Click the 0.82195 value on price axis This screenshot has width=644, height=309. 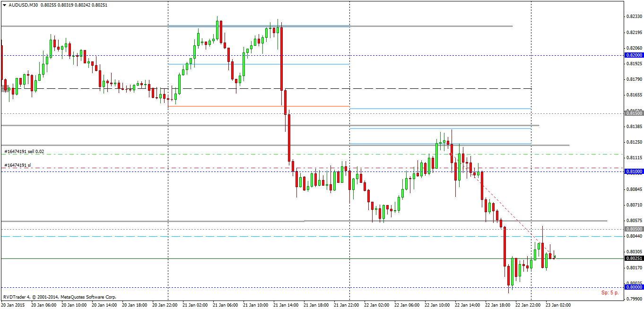[x=634, y=32]
